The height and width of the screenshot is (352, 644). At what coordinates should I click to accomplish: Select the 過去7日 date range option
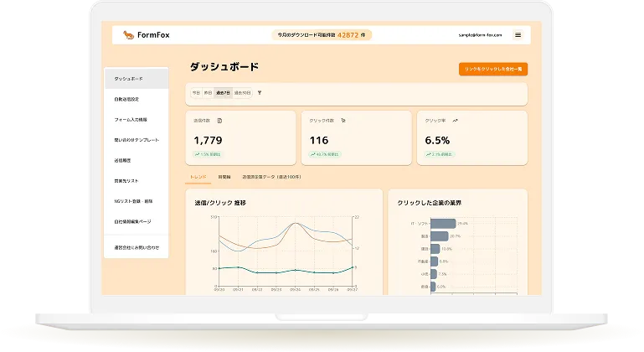click(223, 93)
